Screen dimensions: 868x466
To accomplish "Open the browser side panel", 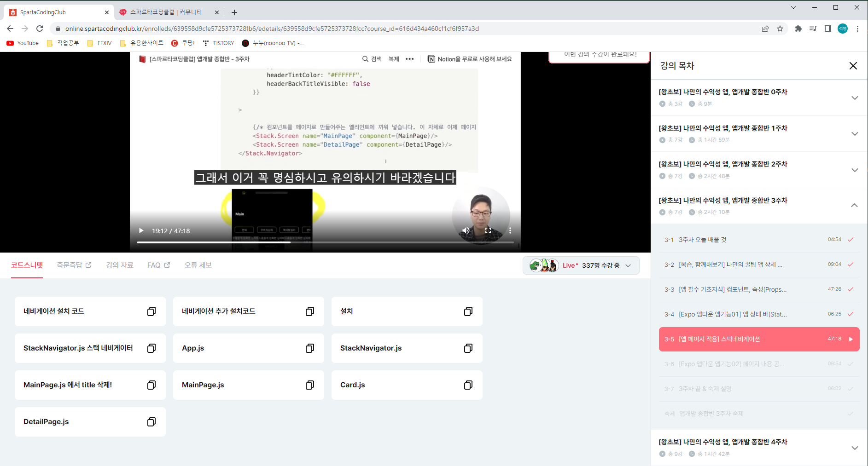I will [828, 29].
